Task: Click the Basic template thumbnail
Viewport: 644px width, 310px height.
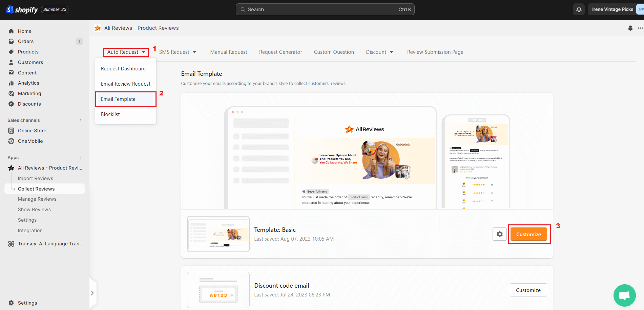Action: [218, 234]
